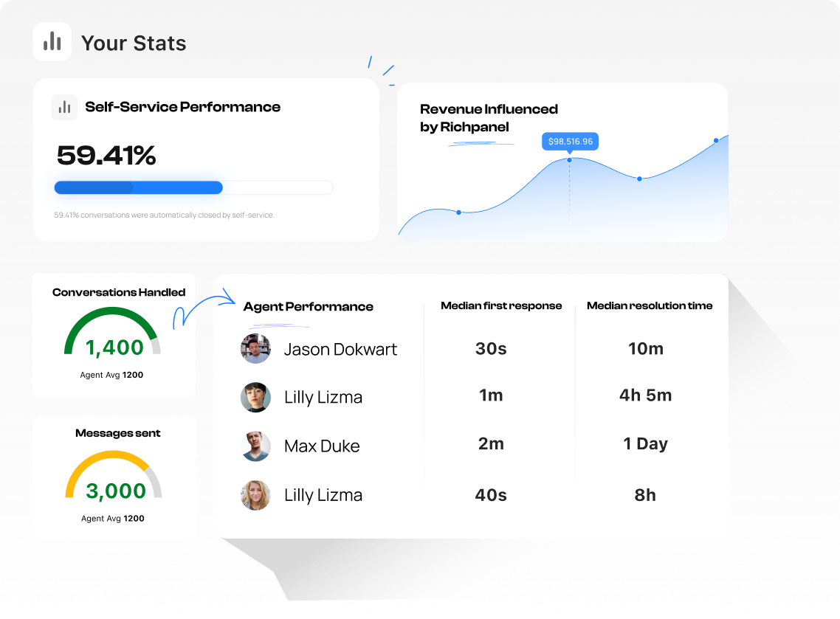The height and width of the screenshot is (619, 840).
Task: Click the 1,400 conversations value
Action: point(114,347)
